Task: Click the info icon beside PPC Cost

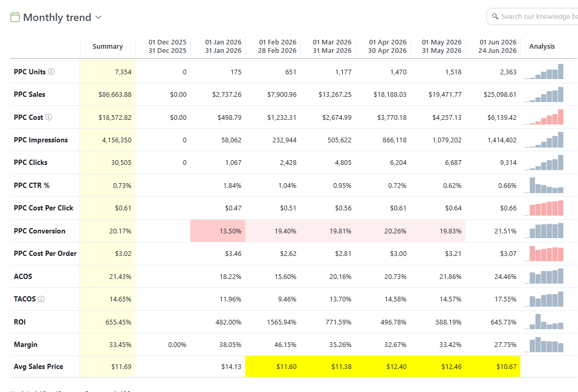Action: point(49,117)
